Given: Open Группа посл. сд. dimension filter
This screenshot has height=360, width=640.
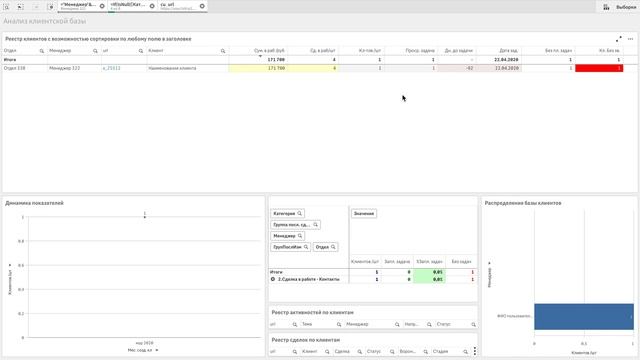Looking at the screenshot, I should 295,224.
